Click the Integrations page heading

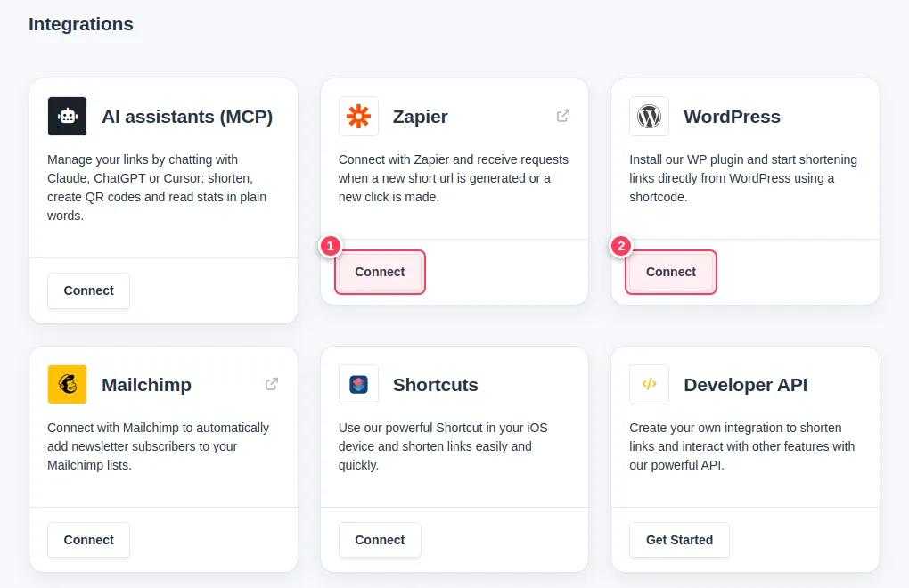coord(80,24)
